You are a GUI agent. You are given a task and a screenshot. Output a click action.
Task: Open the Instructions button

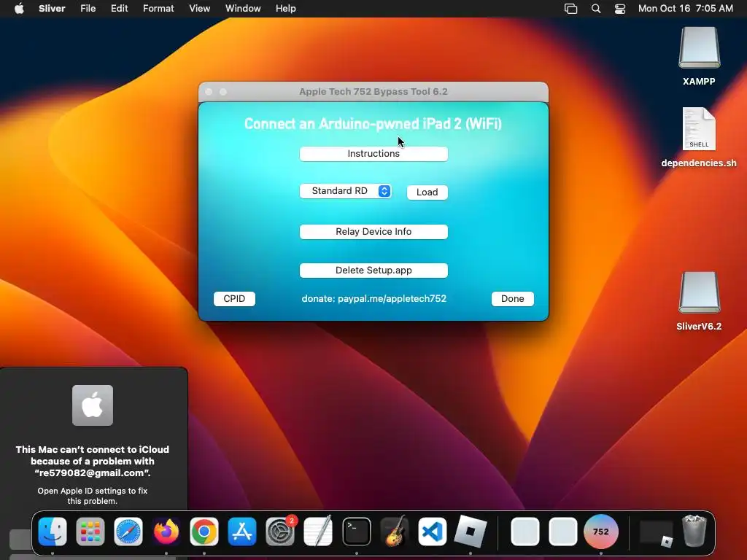coord(373,154)
